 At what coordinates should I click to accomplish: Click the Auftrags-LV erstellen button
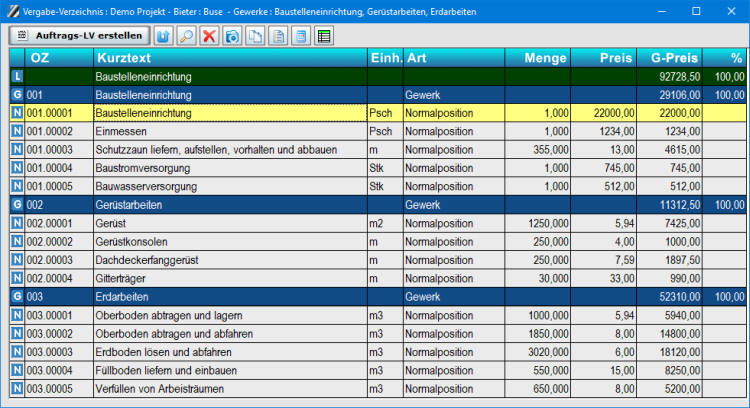pos(79,36)
